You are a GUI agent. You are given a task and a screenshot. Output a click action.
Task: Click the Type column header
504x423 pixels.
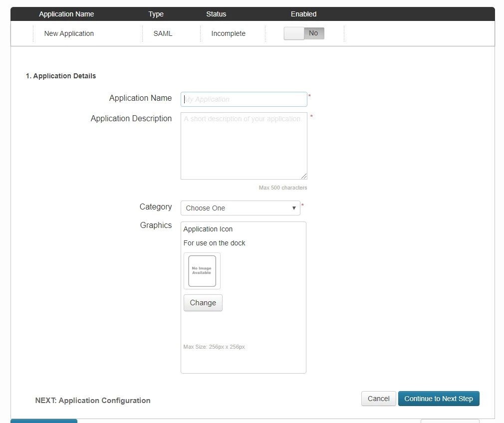point(156,14)
